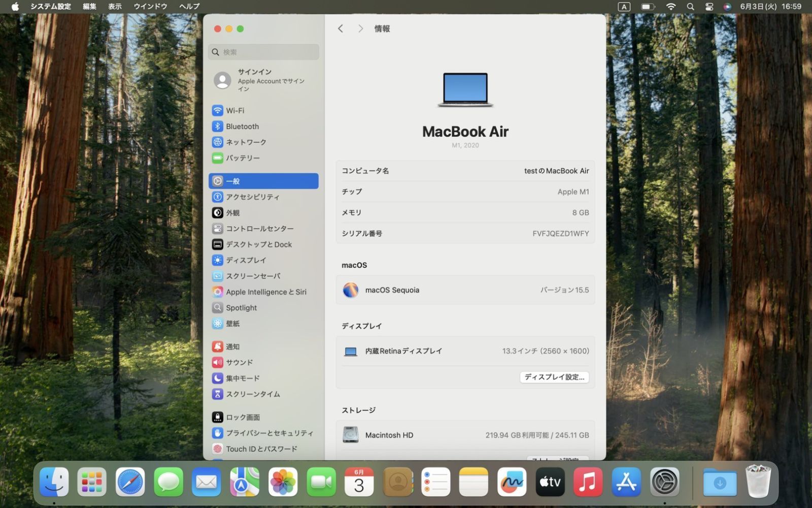Open the ウインドウ menu
This screenshot has width=812, height=508.
coord(150,7)
